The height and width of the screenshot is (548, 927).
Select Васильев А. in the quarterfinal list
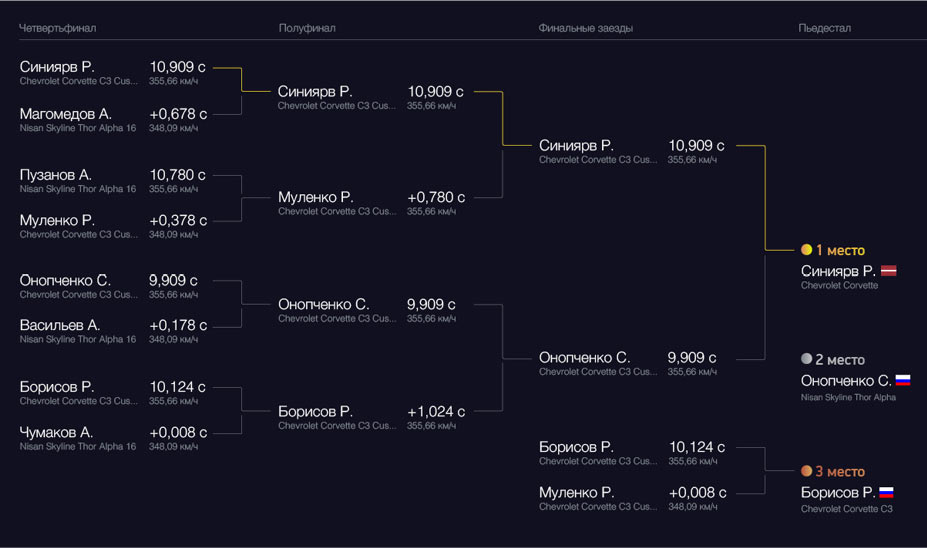(x=60, y=325)
